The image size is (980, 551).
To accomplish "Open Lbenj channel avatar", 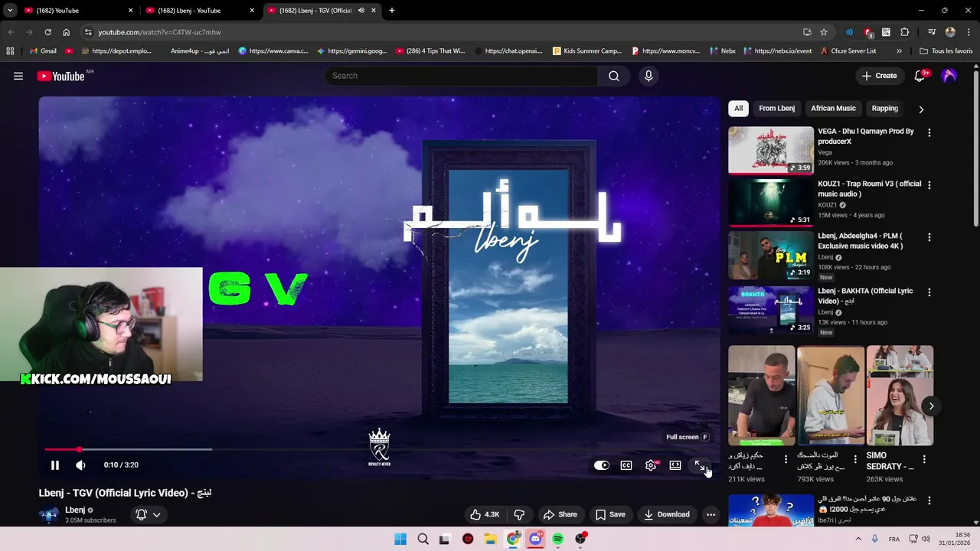I will (x=49, y=514).
